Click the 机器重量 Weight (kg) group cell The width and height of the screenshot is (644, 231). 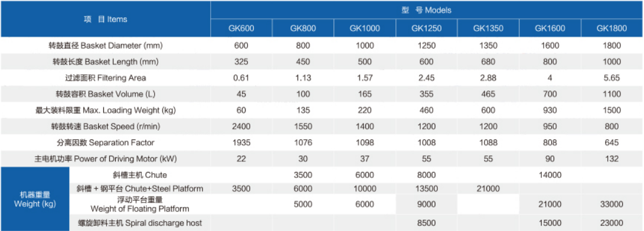(34, 199)
